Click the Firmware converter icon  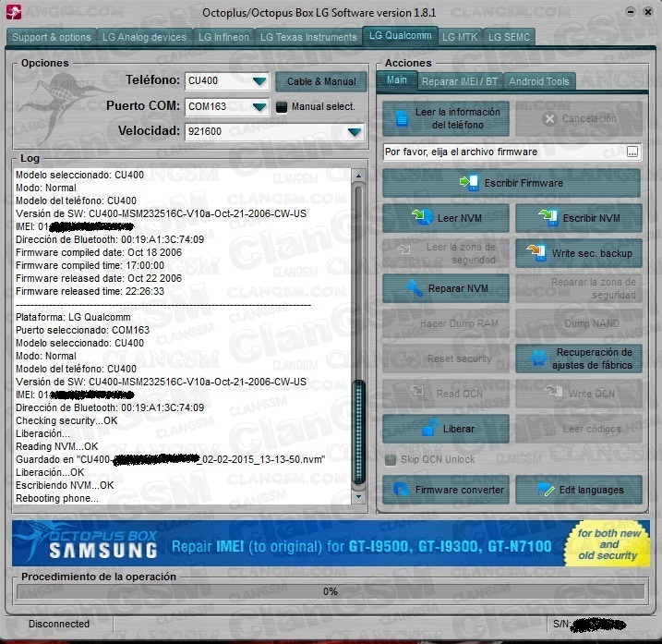coord(401,490)
